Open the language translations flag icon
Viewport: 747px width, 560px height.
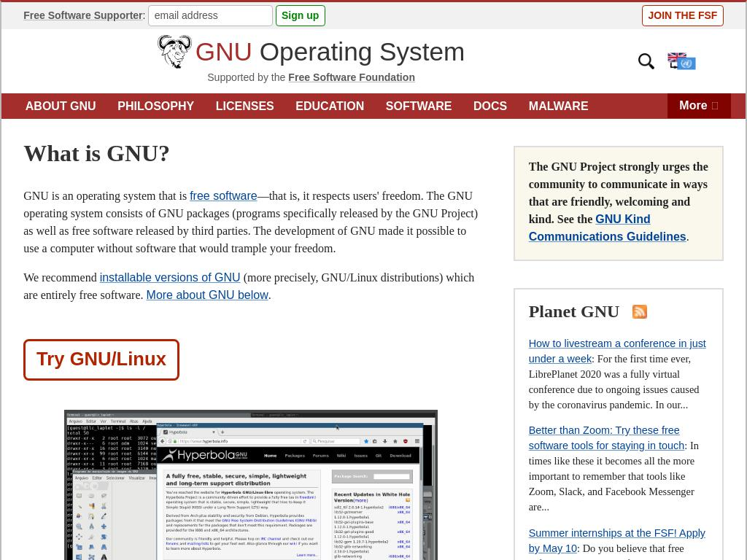681,61
